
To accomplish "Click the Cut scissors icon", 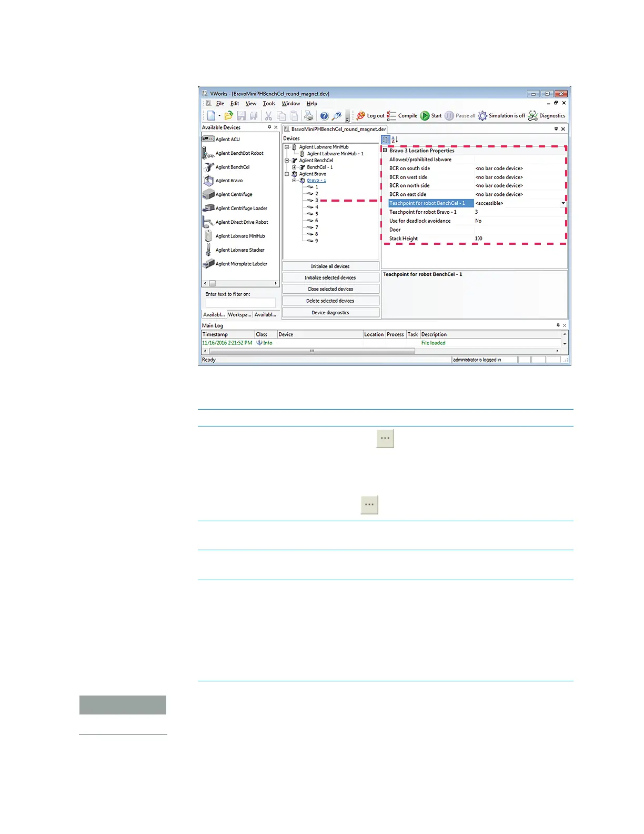I will click(x=268, y=116).
